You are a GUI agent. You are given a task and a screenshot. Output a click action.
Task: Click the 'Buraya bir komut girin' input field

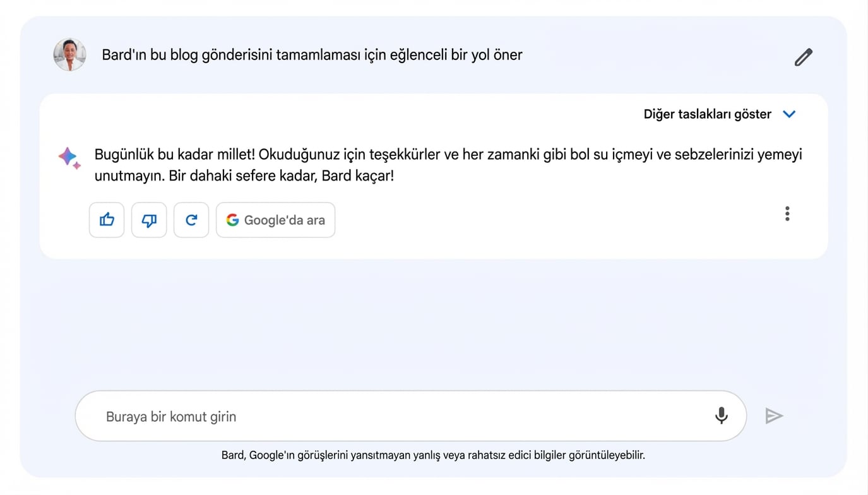316,416
